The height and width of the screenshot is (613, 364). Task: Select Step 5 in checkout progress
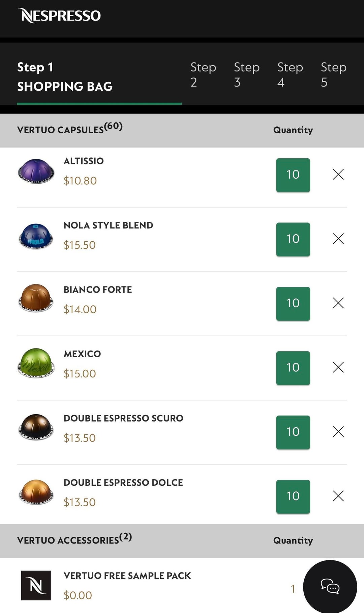click(x=333, y=74)
